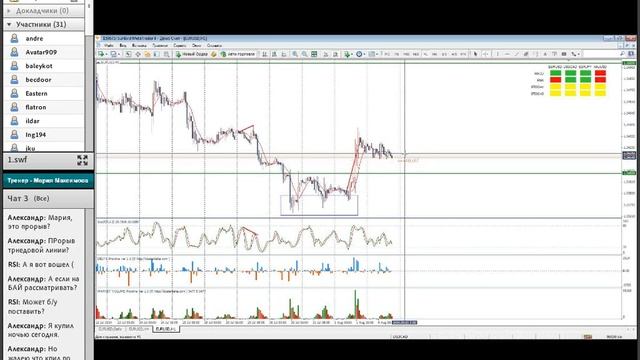Viewport: 640px width, 360px height.
Task: Open the Сервис menu
Action: tap(180, 46)
